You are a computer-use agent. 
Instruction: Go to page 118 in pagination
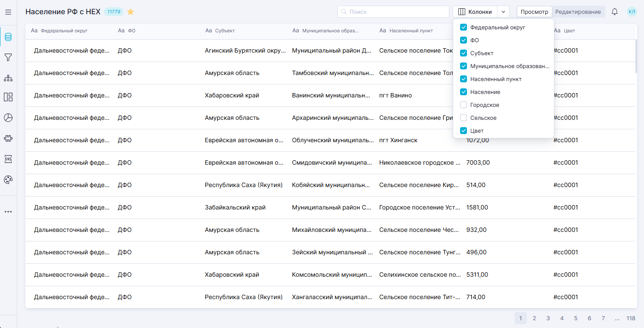(631, 319)
